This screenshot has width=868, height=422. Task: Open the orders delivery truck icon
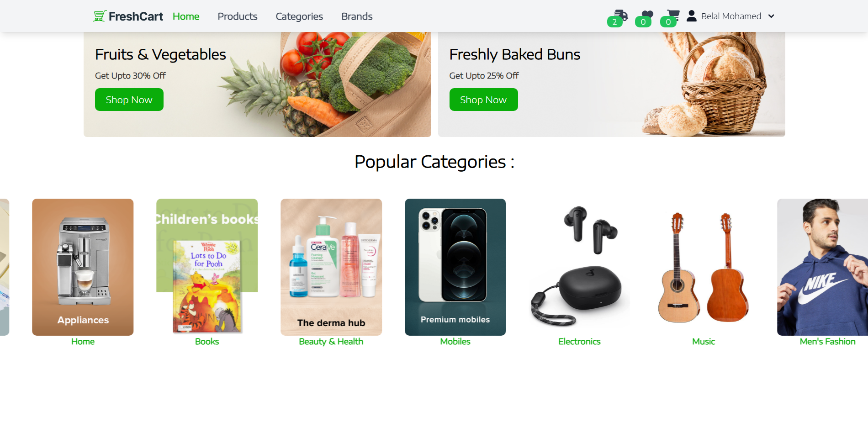pyautogui.click(x=621, y=15)
